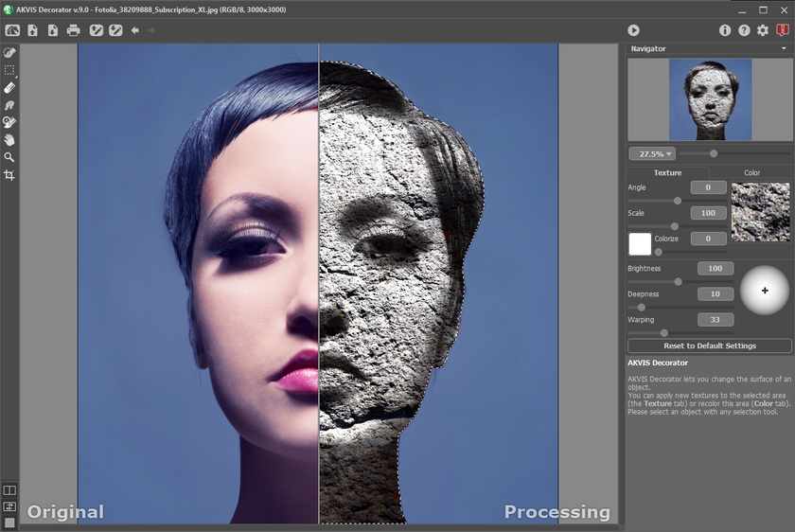Click the Print image icon

coord(73,30)
